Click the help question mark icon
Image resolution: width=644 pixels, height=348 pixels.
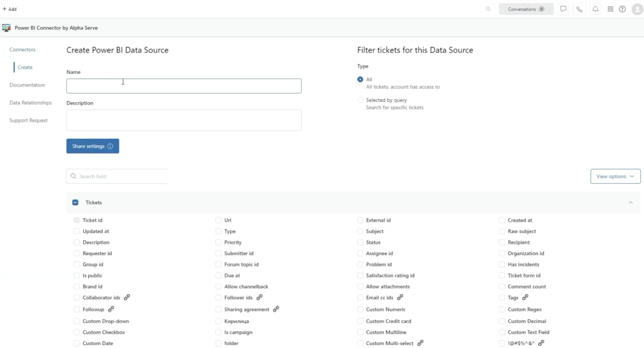[x=622, y=9]
